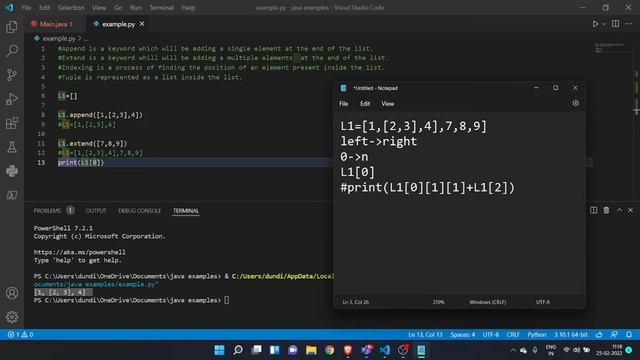The image size is (640, 360).
Task: Open the Search view in activity bar
Action: click(12, 51)
